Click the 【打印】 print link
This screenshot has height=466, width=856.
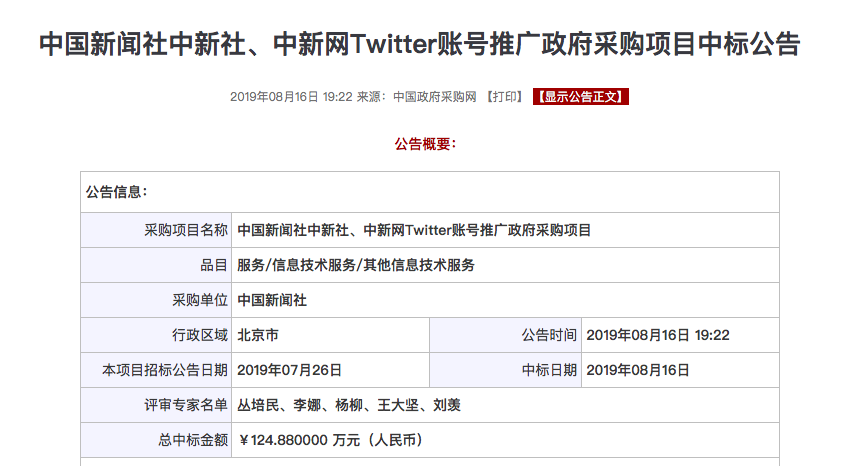pyautogui.click(x=505, y=97)
